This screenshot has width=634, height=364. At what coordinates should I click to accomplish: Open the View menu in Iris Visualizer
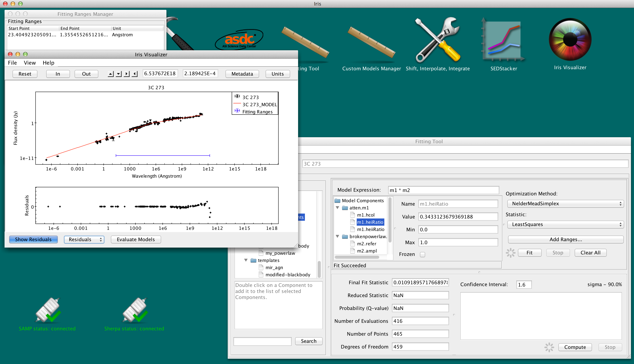point(30,63)
